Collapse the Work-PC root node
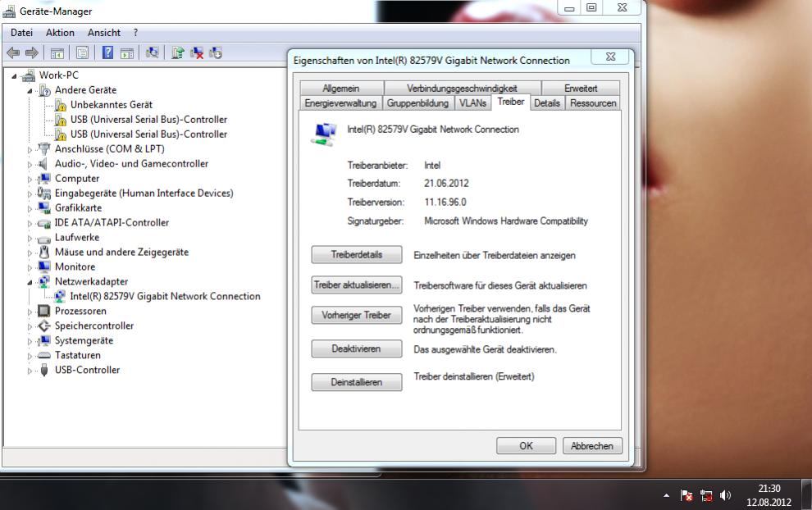This screenshot has height=510, width=812. [14, 76]
